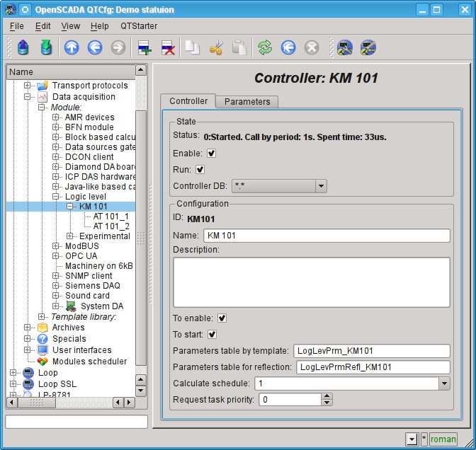Image resolution: width=476 pixels, height=450 pixels.
Task: Click the Start periodic update icon
Action: [288, 48]
